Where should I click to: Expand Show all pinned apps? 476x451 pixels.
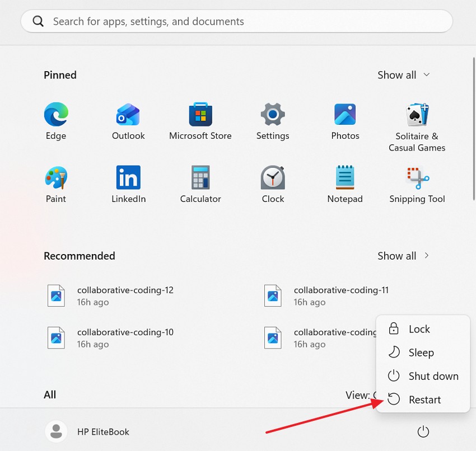pyautogui.click(x=403, y=74)
